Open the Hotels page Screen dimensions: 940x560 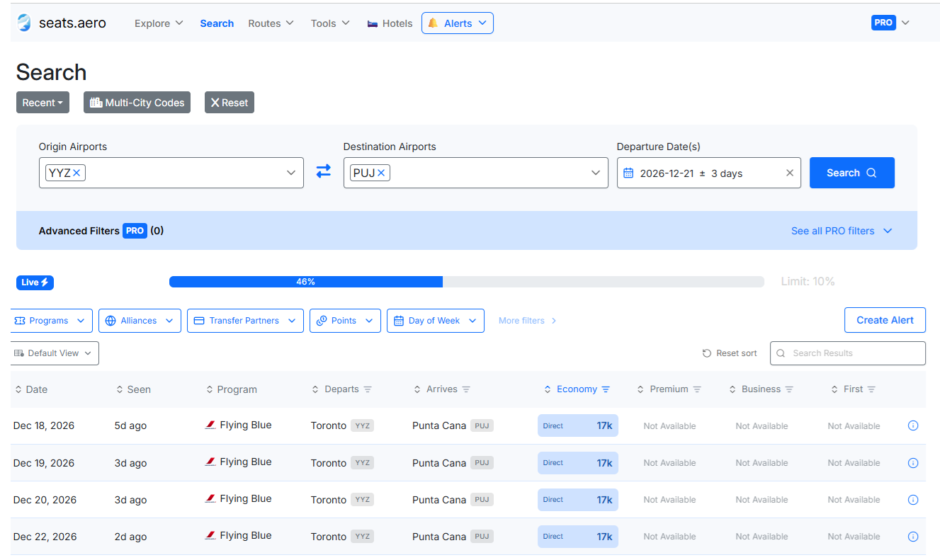pos(390,23)
